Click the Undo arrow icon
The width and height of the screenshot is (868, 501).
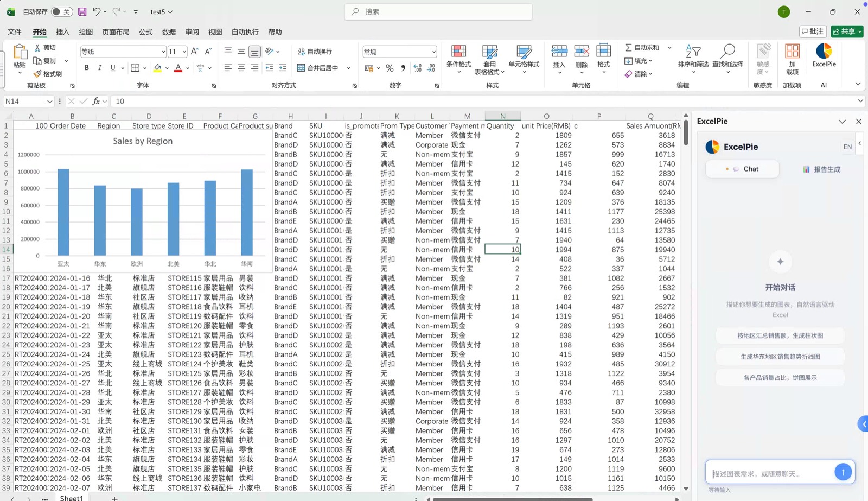click(x=97, y=11)
